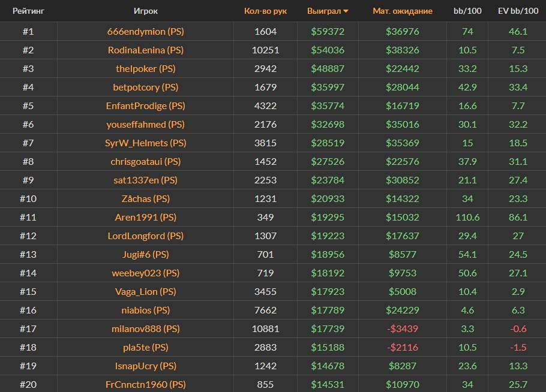546x392 pixels.
Task: View Jugi#6 (PS) player details
Action: coord(145,254)
